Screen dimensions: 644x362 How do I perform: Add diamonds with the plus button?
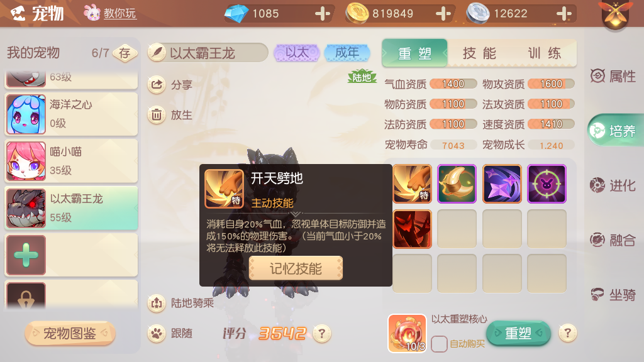coord(323,14)
